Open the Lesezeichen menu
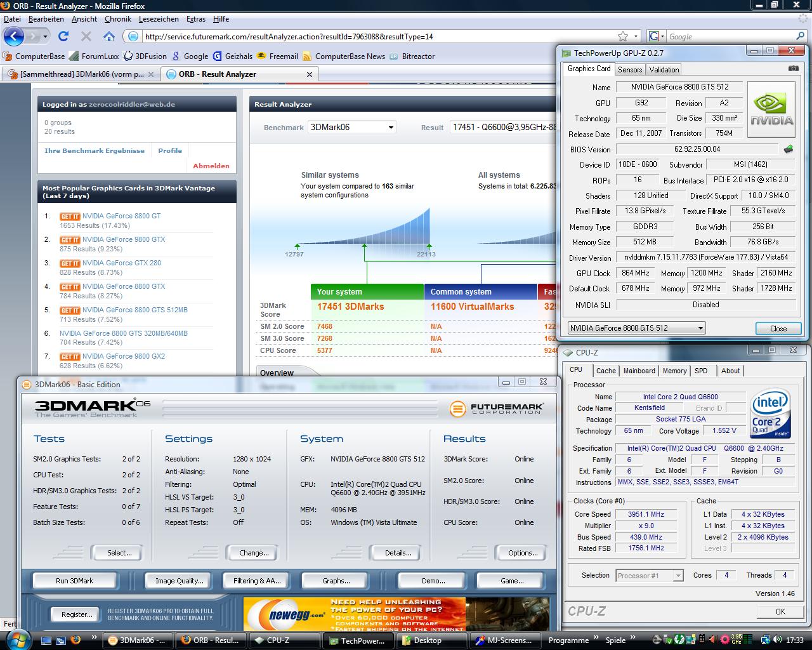Viewport: 812px width, 650px height. click(x=159, y=19)
